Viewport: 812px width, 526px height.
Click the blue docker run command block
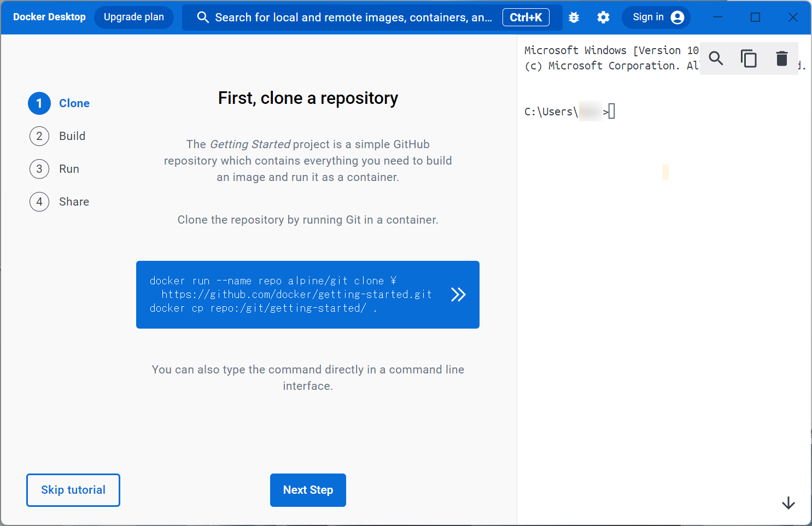308,295
